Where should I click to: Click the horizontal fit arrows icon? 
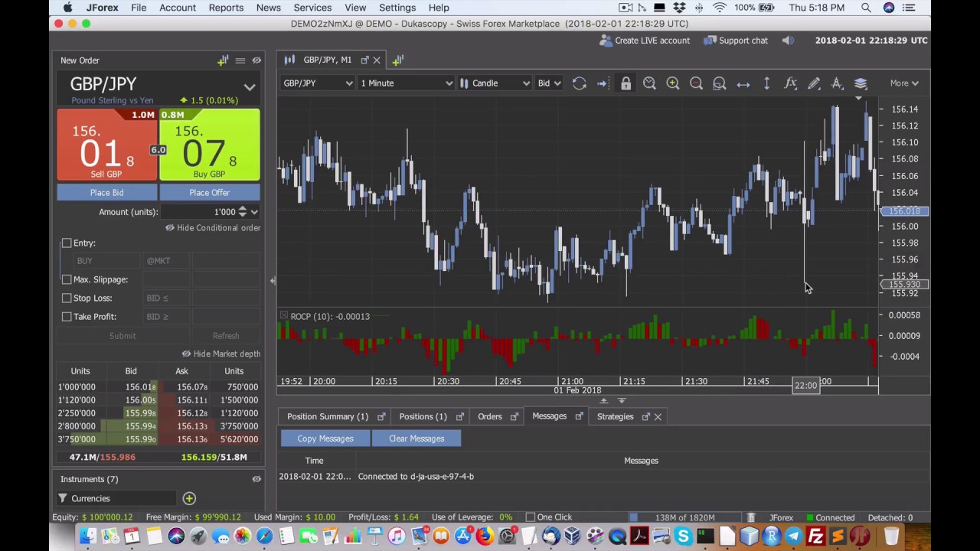(743, 83)
